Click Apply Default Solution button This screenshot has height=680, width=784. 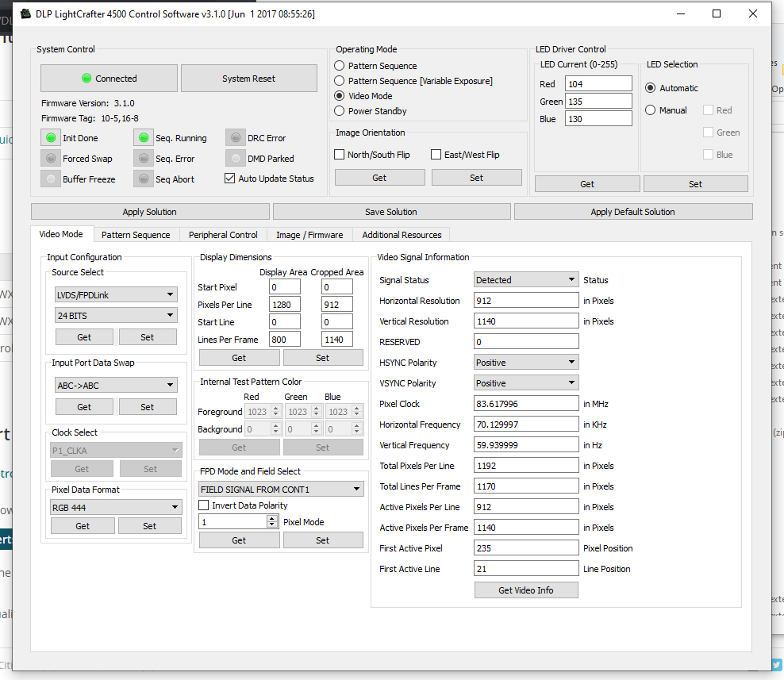(633, 212)
